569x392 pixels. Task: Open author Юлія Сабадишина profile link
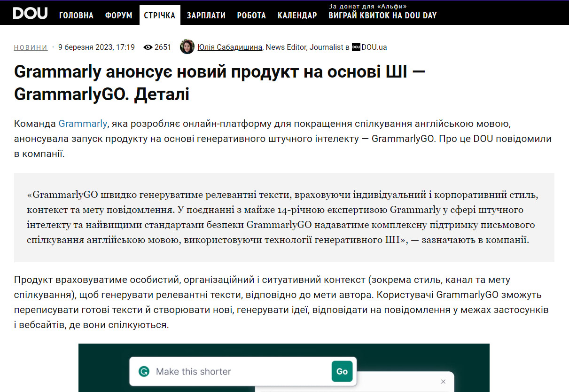231,47
